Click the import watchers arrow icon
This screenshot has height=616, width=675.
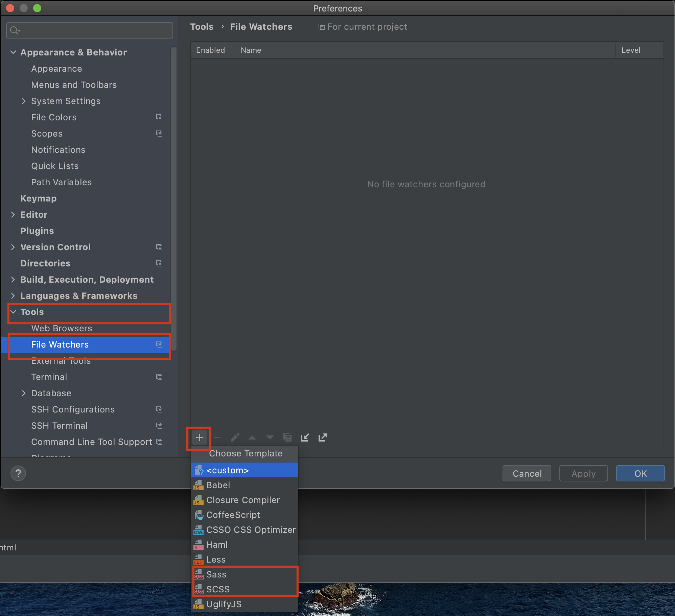(305, 437)
